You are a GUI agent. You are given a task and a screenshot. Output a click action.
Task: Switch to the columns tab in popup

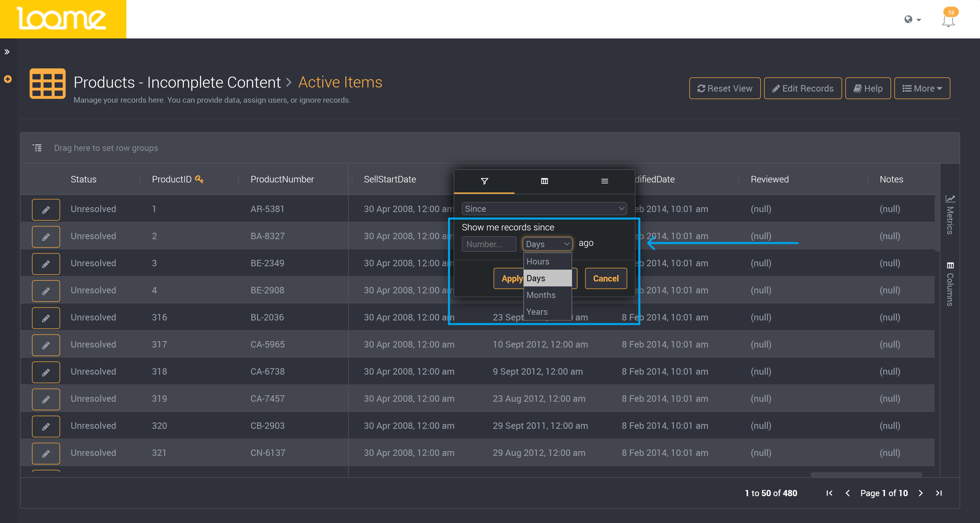point(544,181)
